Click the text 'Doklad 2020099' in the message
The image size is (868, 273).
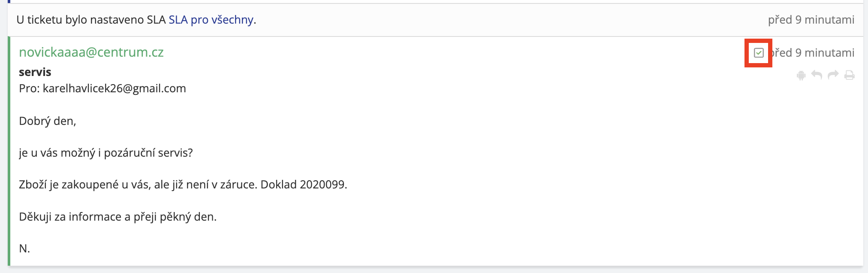[303, 185]
